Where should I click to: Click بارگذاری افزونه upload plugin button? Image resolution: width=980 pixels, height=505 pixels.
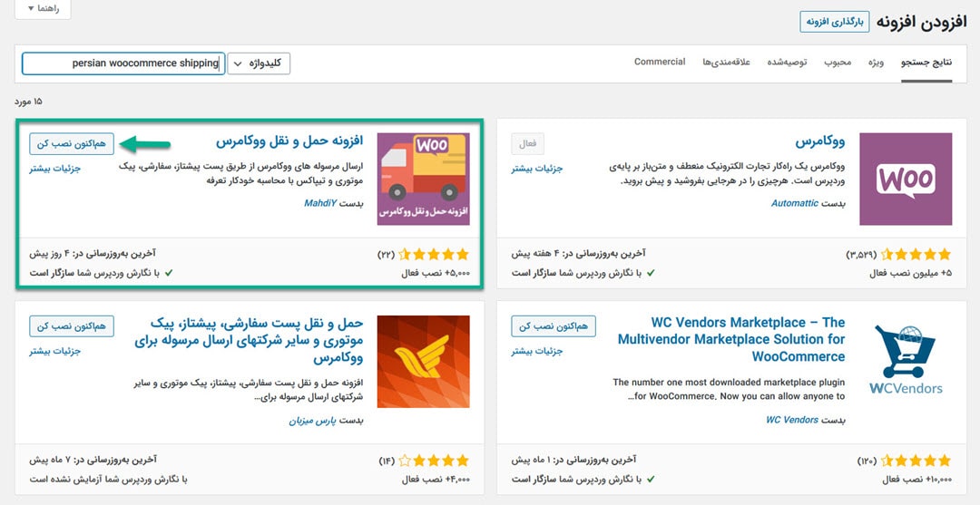[x=834, y=22]
